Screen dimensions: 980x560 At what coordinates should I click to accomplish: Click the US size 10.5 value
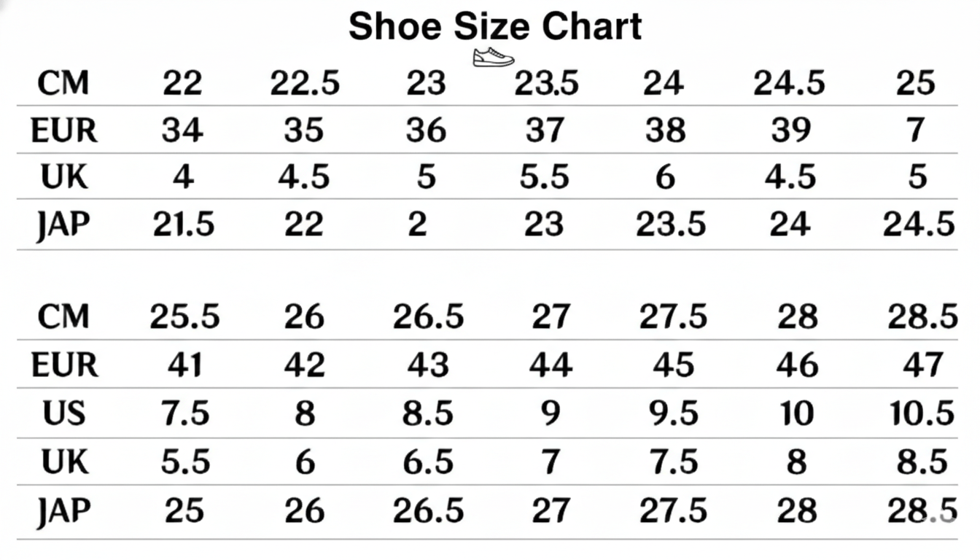pyautogui.click(x=922, y=413)
